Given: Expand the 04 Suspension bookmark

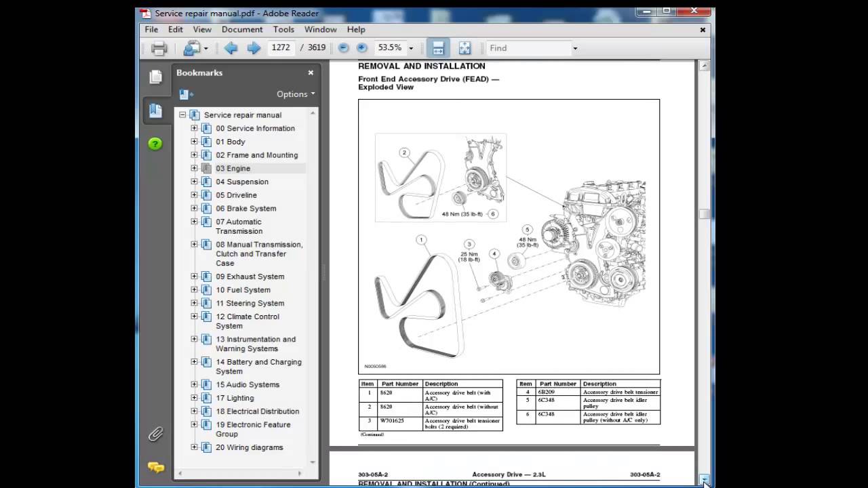Looking at the screenshot, I should pyautogui.click(x=194, y=182).
